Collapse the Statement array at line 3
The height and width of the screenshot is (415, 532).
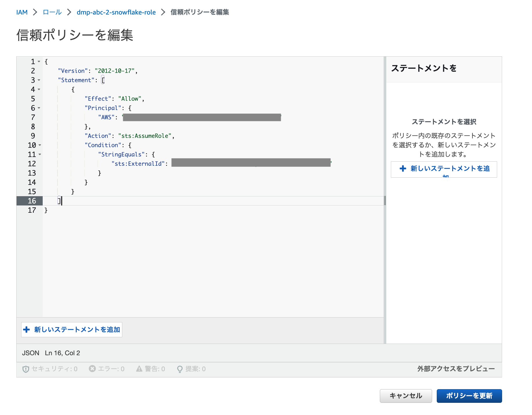click(x=39, y=80)
